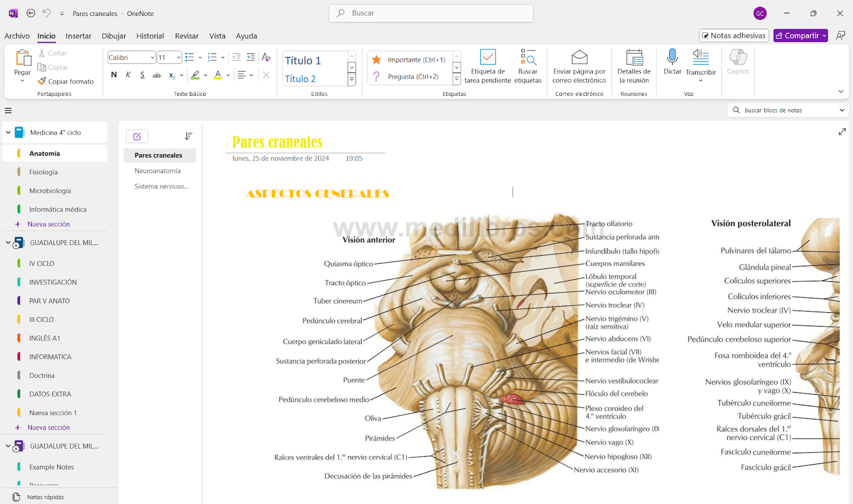Click the text alignment icon

point(242,75)
